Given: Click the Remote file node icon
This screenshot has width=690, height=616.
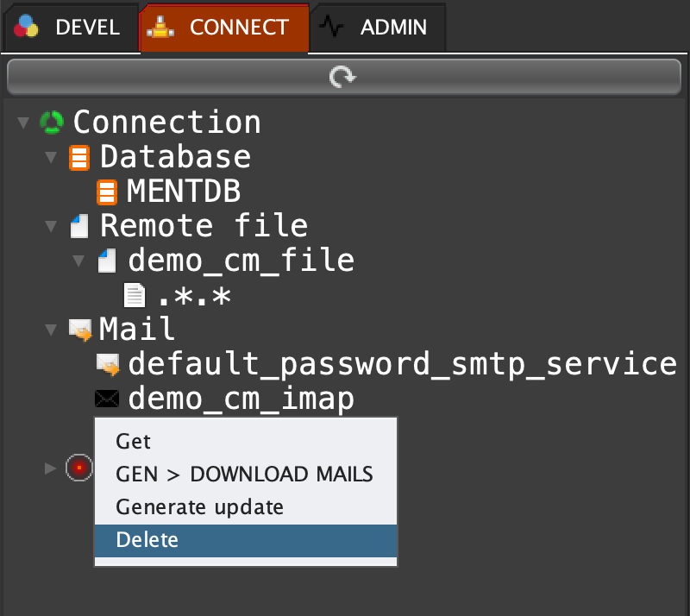Looking at the screenshot, I should 79,226.
